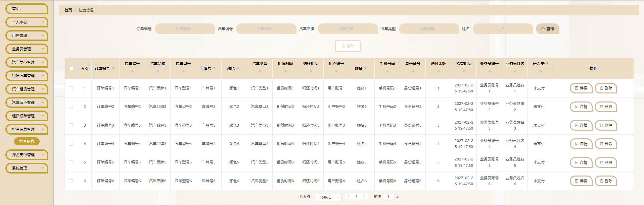Collapse 检查信息管理 sidebar menu
This screenshot has height=205, width=644.
point(27,129)
